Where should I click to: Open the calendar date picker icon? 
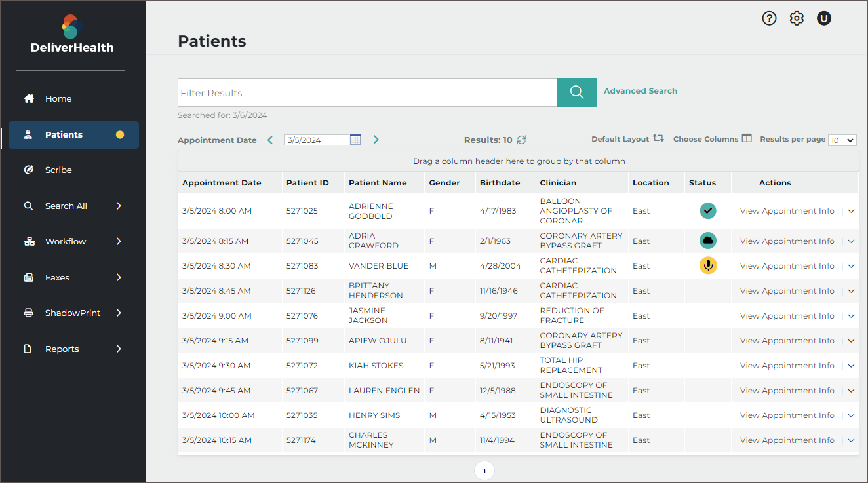(x=355, y=140)
